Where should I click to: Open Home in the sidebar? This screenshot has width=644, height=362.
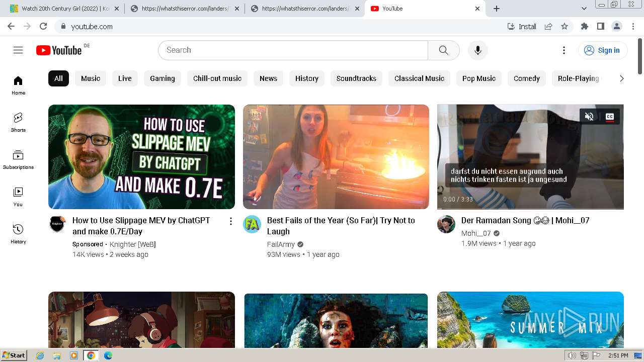coord(18,85)
